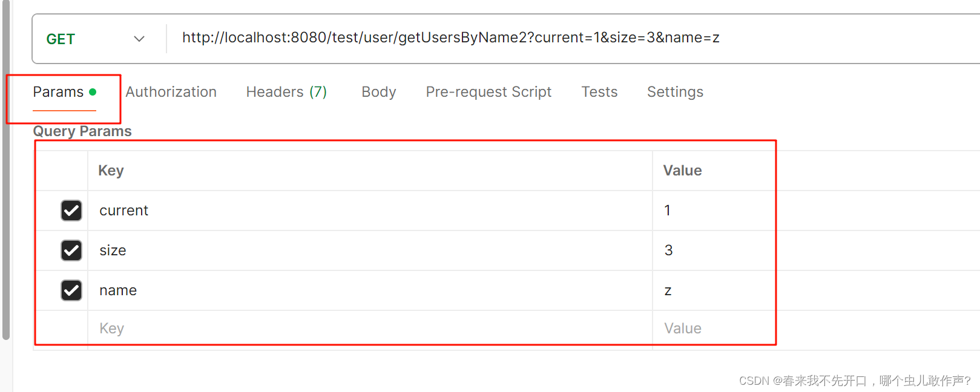Click the empty Value input row
This screenshot has width=980, height=392.
pos(702,328)
